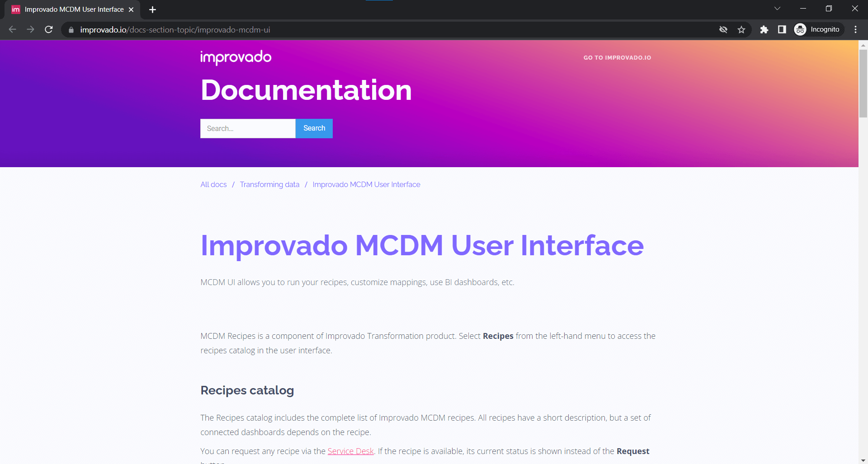868x464 pixels.
Task: Click the page vertical scrollbar thumb
Action: pyautogui.click(x=863, y=84)
